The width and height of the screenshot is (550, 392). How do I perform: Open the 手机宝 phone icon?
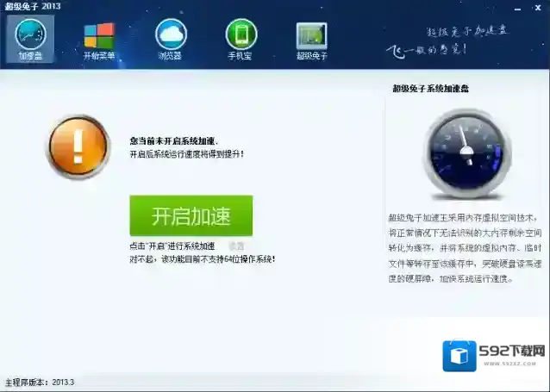coord(241,39)
